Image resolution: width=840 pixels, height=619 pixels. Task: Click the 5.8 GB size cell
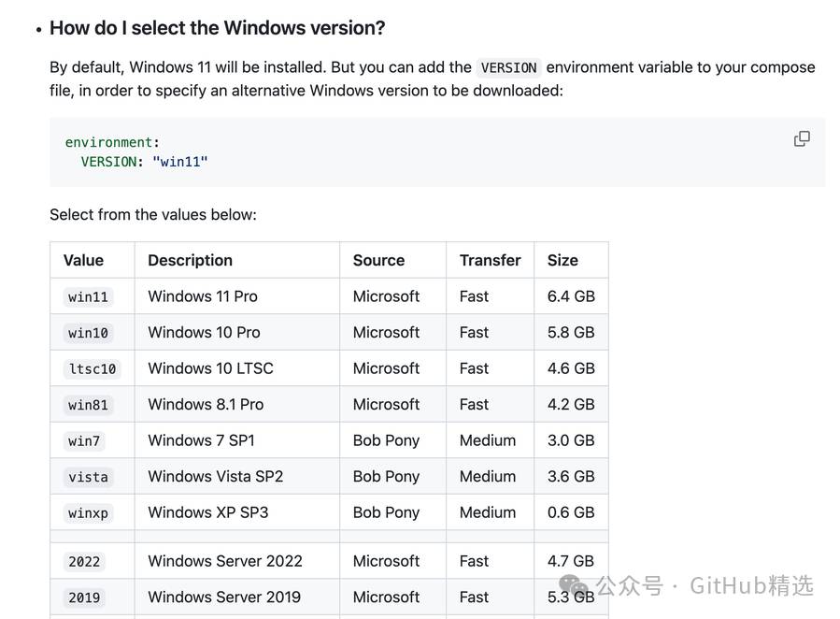coord(571,332)
